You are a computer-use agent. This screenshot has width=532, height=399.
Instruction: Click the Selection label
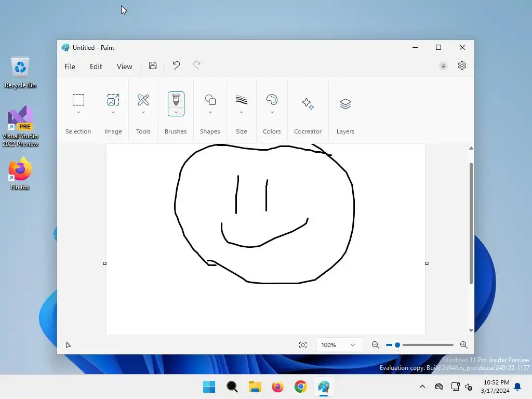78,131
